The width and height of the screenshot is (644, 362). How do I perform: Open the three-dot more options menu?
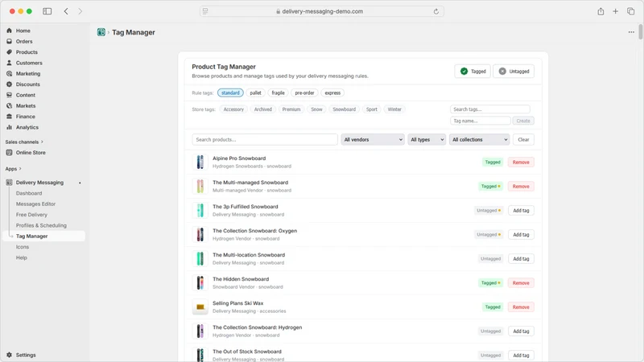click(631, 32)
